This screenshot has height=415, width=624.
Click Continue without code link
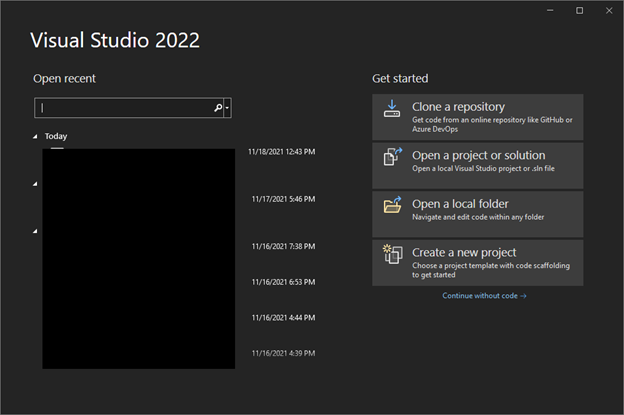484,296
